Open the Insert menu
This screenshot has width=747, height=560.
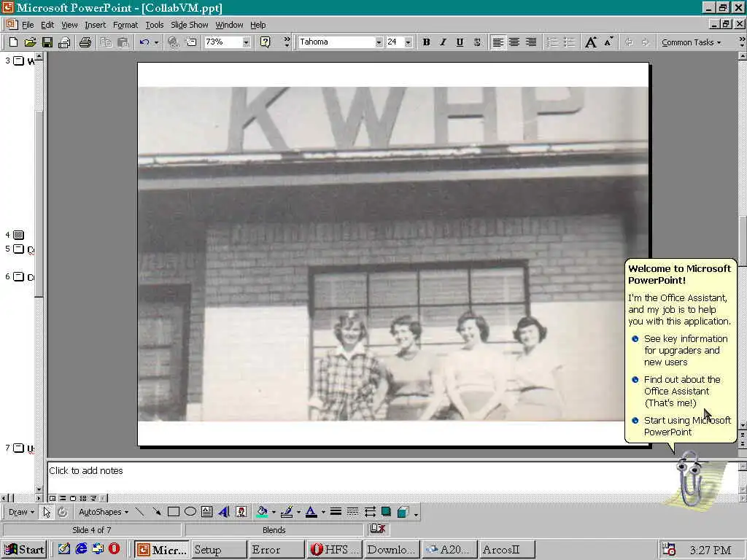pyautogui.click(x=96, y=25)
